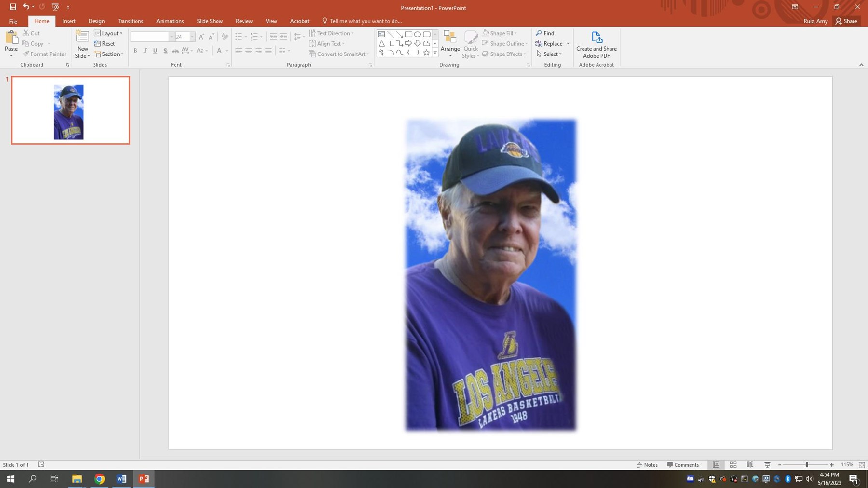Viewport: 868px width, 488px height.
Task: Expand the Select dropdown in Editing
Action: click(x=549, y=54)
